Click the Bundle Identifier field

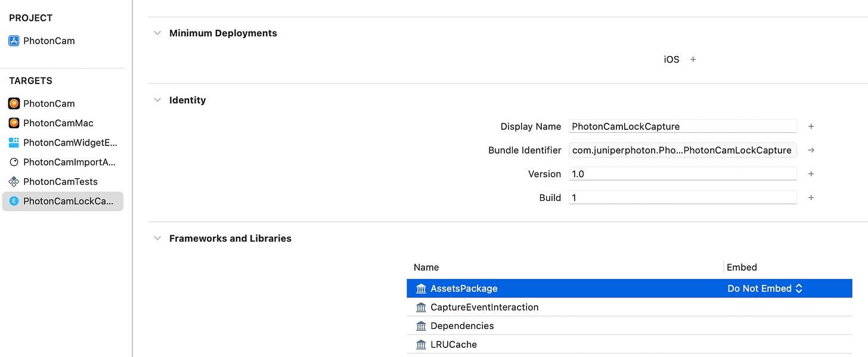coord(683,150)
